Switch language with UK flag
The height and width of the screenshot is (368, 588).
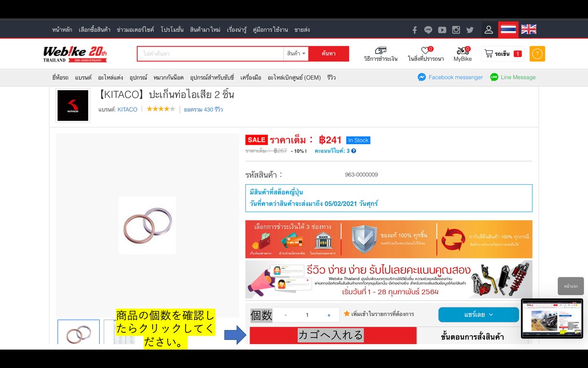[529, 29]
